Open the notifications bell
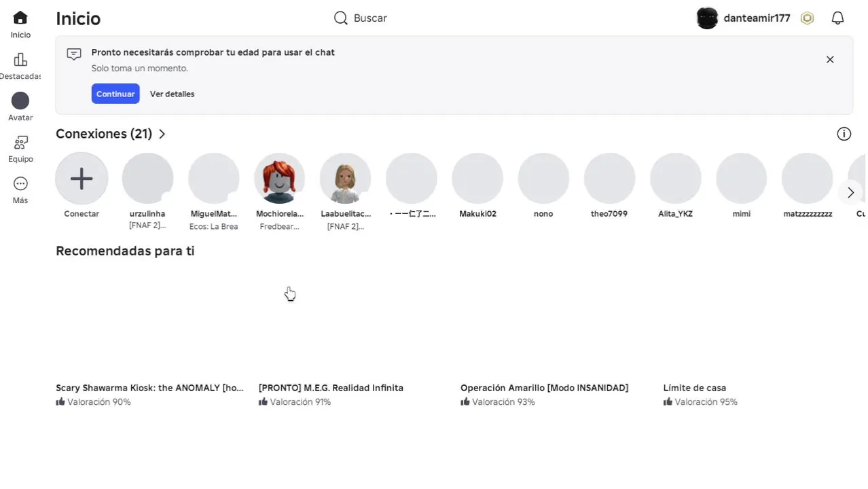868x489 pixels. [837, 18]
